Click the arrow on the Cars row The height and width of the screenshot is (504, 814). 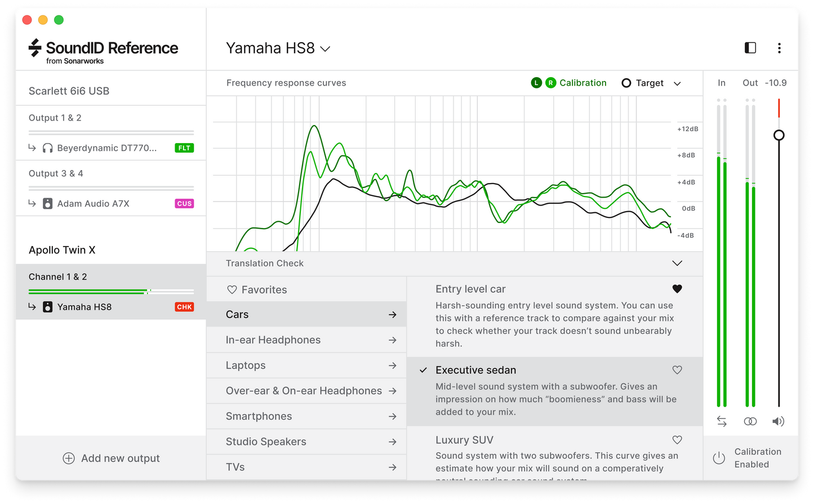pos(393,315)
